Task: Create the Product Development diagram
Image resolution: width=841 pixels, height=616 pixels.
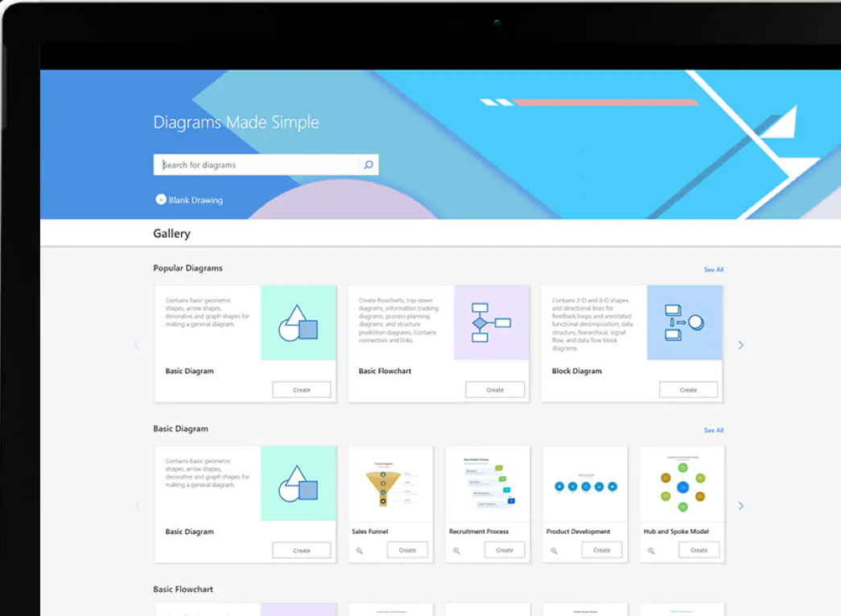Action: click(x=601, y=549)
